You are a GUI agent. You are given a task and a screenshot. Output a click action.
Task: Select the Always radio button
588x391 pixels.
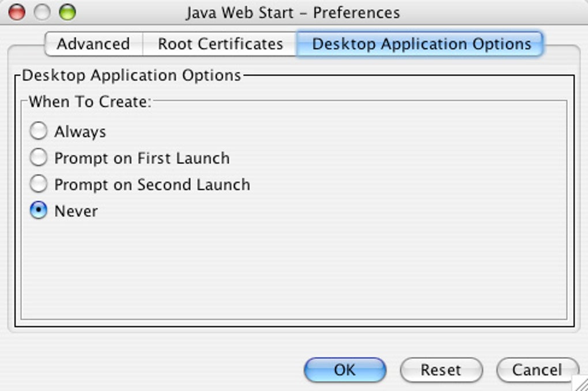[38, 131]
